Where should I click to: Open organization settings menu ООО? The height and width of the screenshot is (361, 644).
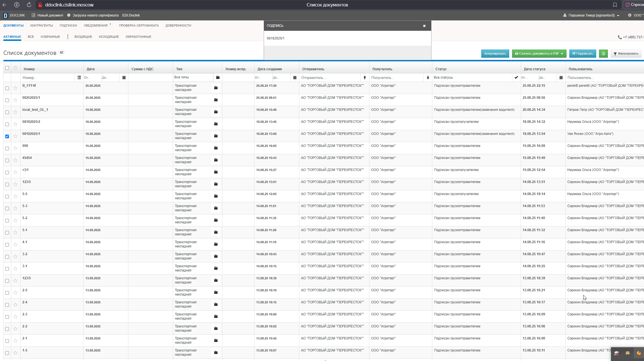coord(635,15)
